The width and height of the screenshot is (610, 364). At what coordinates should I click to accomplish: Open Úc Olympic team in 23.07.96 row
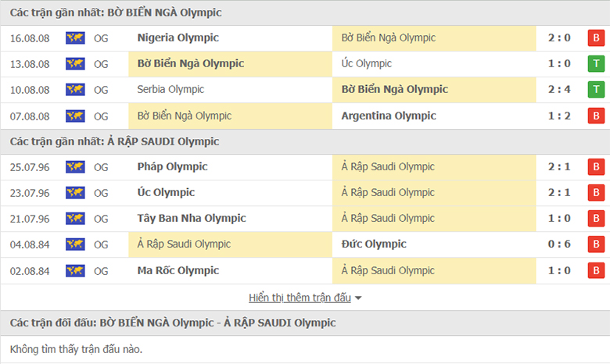click(x=166, y=192)
